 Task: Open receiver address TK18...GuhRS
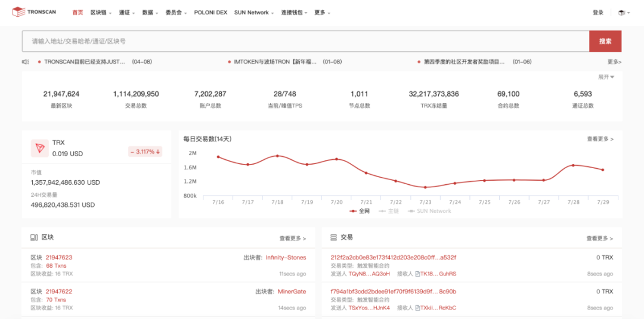(x=439, y=274)
